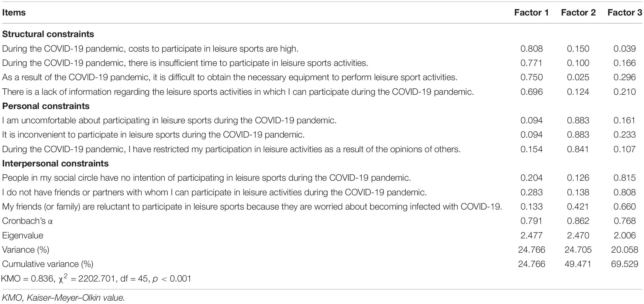This screenshot has height=304, width=644.
Task: Click the Cronbach's α row label
Action: coord(27,221)
